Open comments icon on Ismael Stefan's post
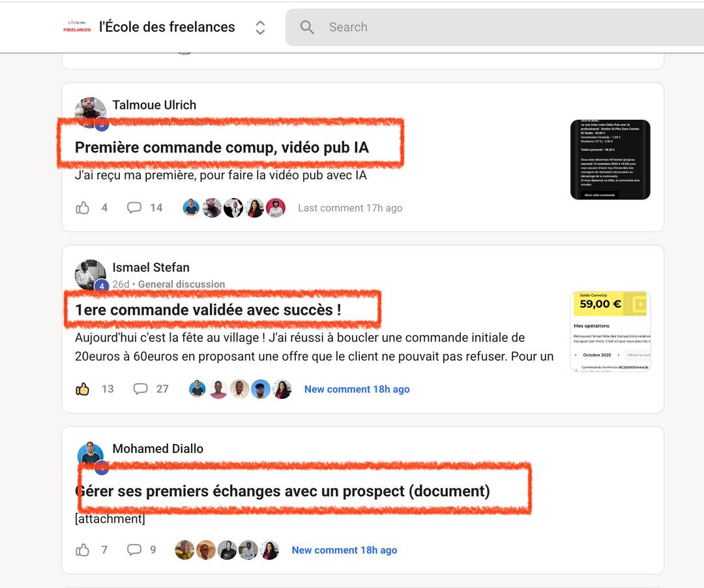Viewport: 704px width, 588px height. click(140, 389)
